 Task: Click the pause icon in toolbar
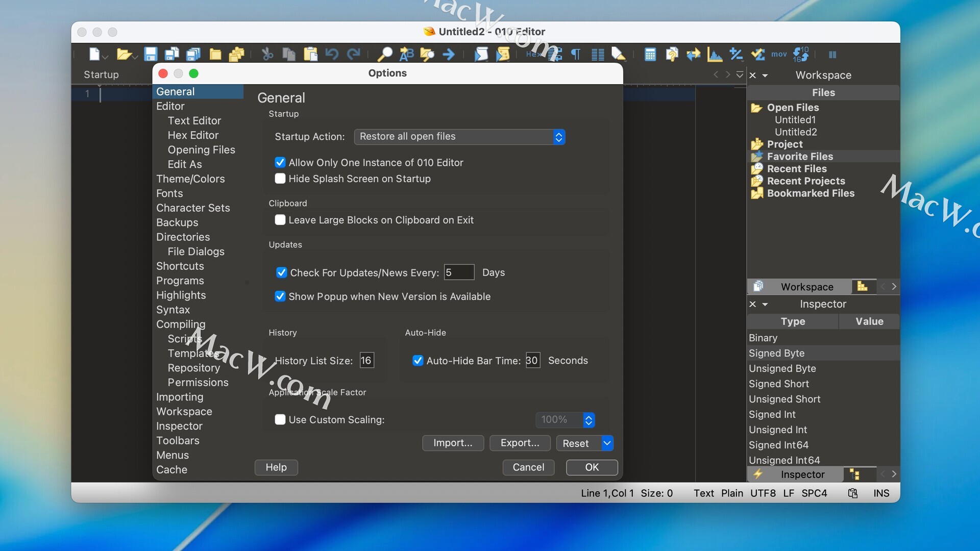(x=832, y=55)
